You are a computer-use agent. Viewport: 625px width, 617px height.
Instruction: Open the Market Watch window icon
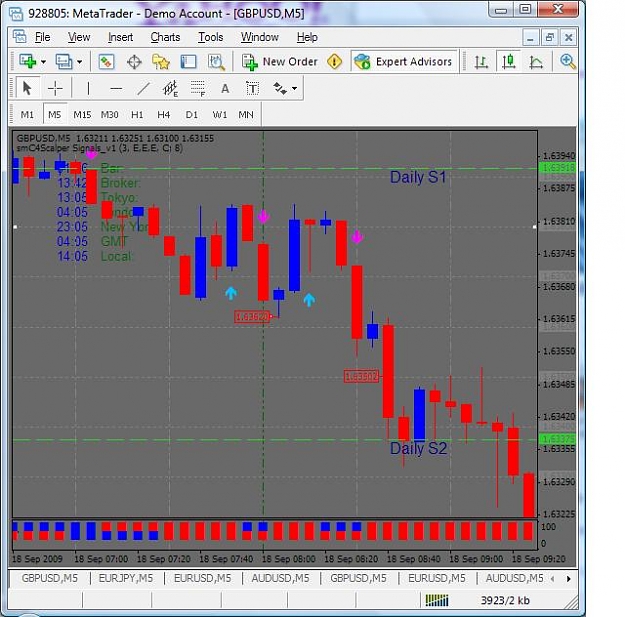coord(106,62)
